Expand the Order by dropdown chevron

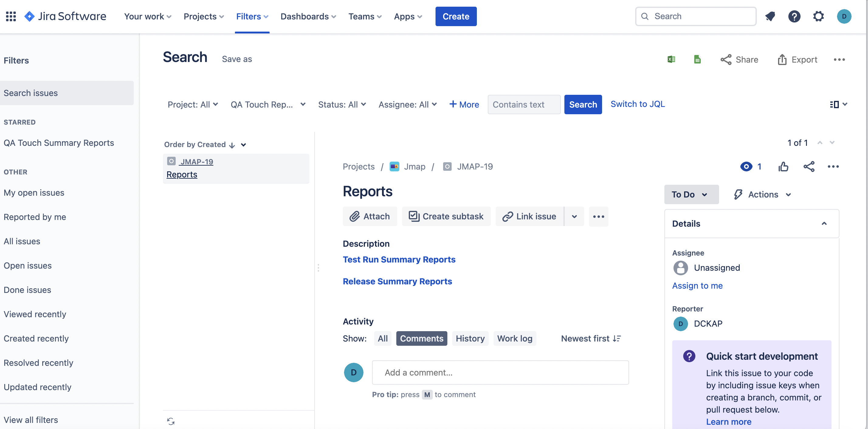pyautogui.click(x=243, y=145)
